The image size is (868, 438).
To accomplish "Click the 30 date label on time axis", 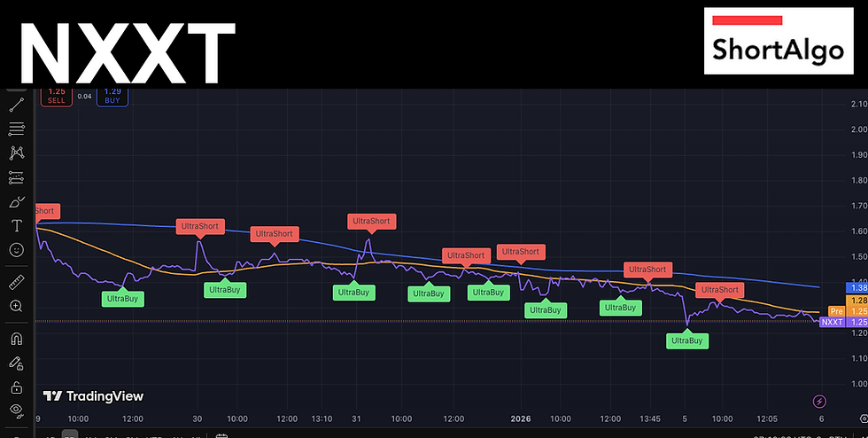I will 198,418.
